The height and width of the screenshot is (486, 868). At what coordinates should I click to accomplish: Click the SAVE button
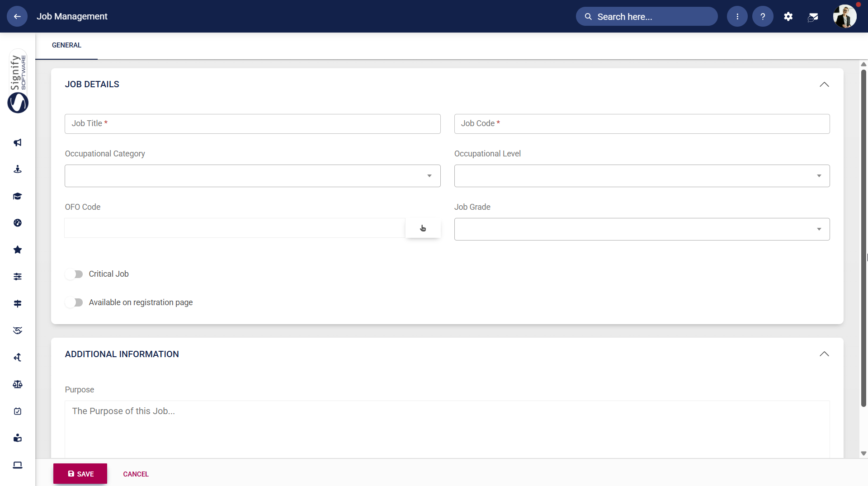coord(80,474)
